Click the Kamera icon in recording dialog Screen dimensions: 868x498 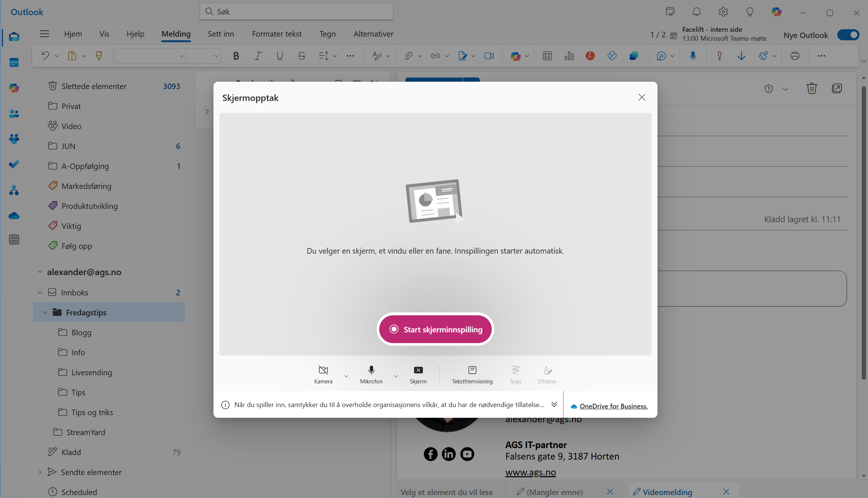pyautogui.click(x=323, y=370)
